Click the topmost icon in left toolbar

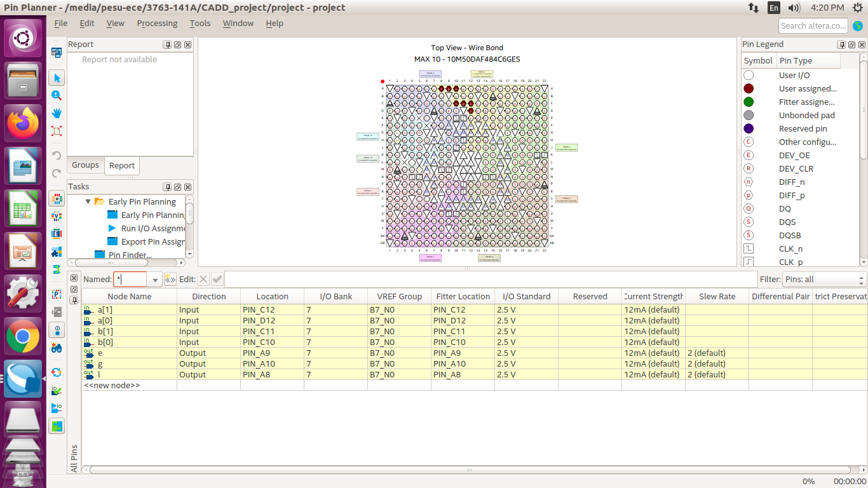(57, 54)
